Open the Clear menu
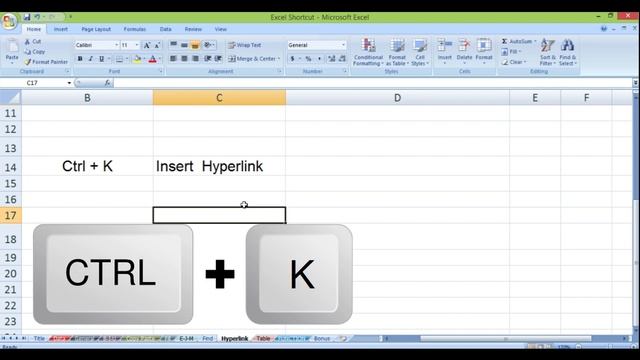The width and height of the screenshot is (640, 360). click(x=514, y=62)
